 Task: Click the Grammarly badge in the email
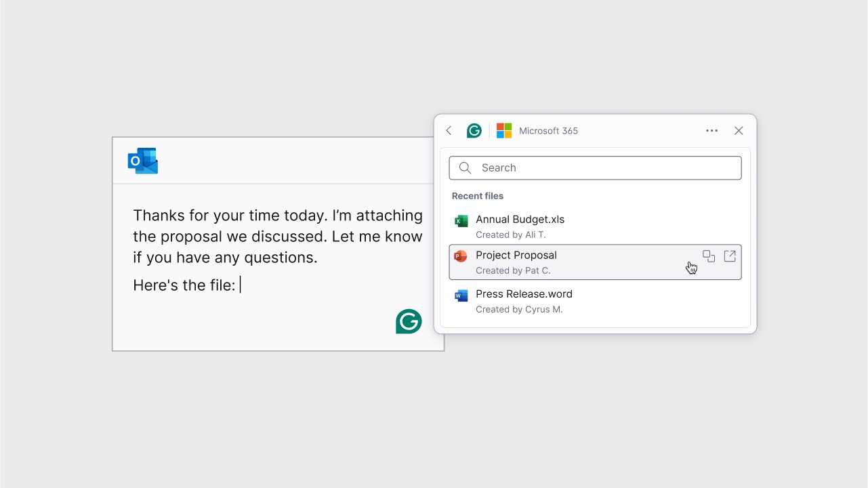409,321
